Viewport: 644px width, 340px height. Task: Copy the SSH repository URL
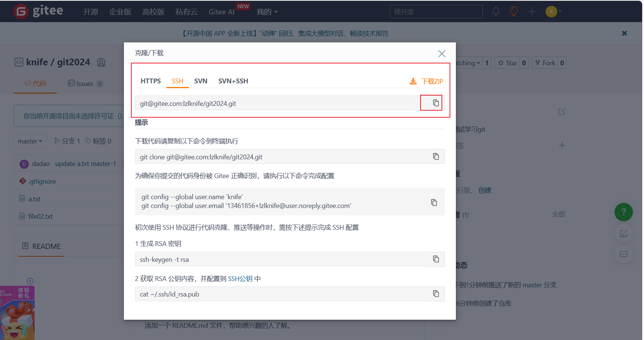(436, 103)
